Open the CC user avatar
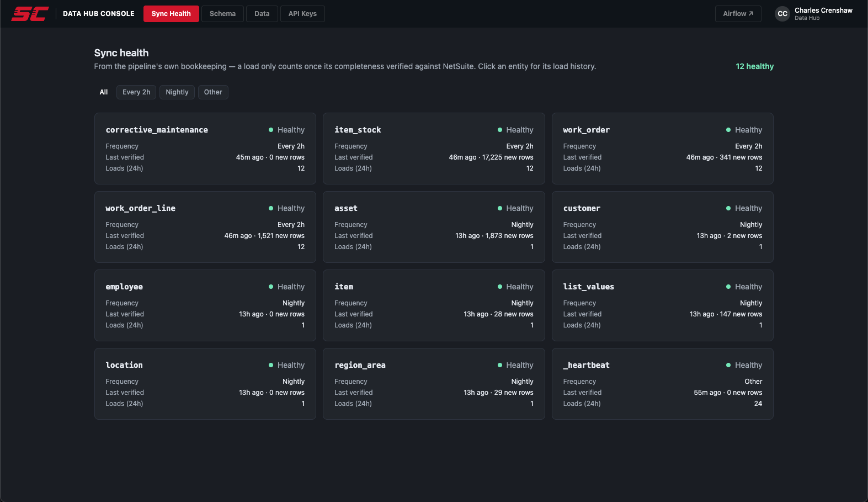This screenshot has height=502, width=868. point(782,14)
